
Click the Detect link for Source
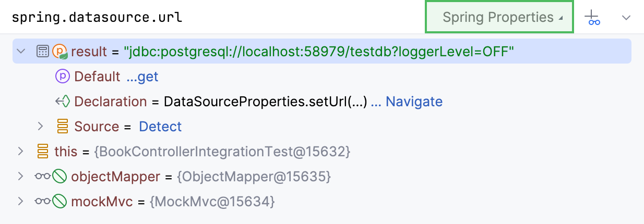pyautogui.click(x=160, y=127)
